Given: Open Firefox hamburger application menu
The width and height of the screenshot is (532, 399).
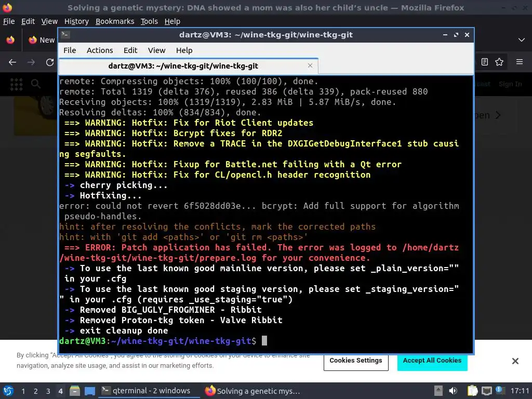Looking at the screenshot, I should (x=520, y=62).
